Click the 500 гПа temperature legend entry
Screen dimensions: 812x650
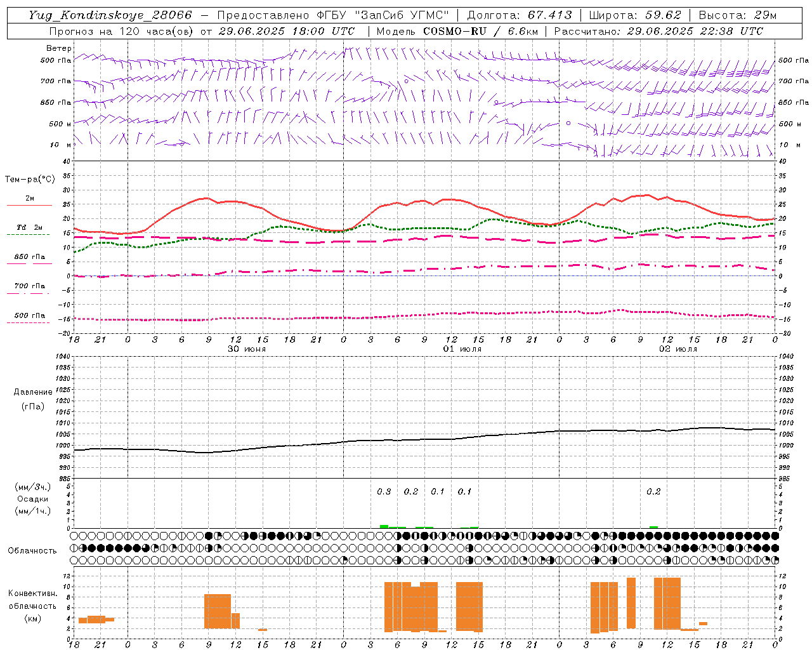[29, 318]
